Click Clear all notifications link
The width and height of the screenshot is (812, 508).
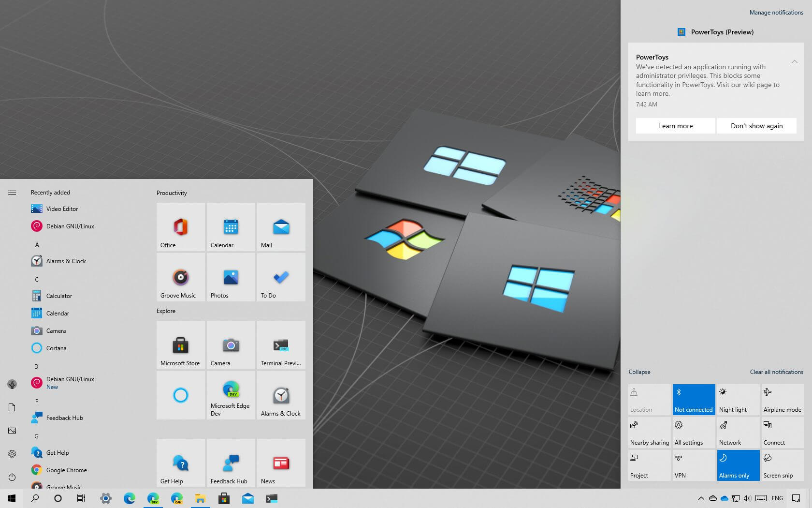click(776, 372)
